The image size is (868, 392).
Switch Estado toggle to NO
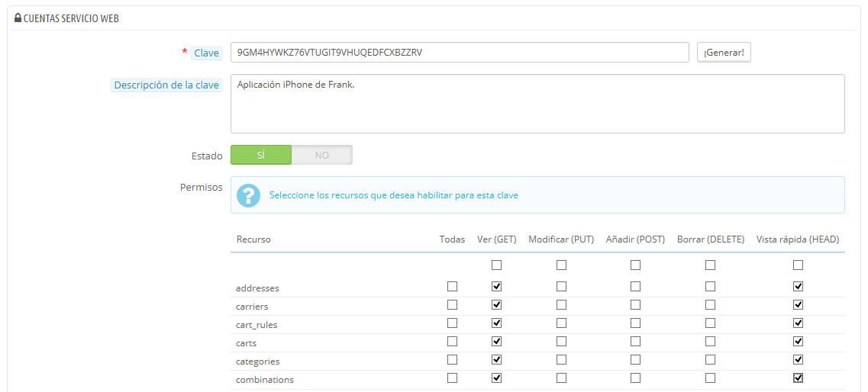pyautogui.click(x=321, y=155)
